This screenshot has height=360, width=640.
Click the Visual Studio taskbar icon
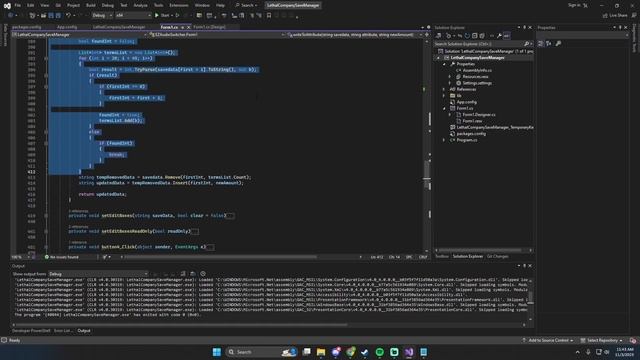409,352
